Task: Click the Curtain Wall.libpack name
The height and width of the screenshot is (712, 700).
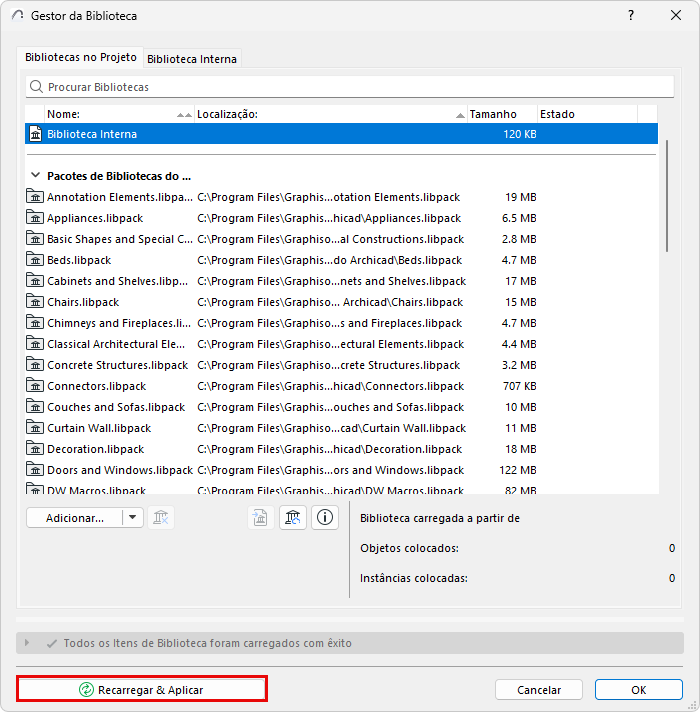Action: pyautogui.click(x=99, y=428)
